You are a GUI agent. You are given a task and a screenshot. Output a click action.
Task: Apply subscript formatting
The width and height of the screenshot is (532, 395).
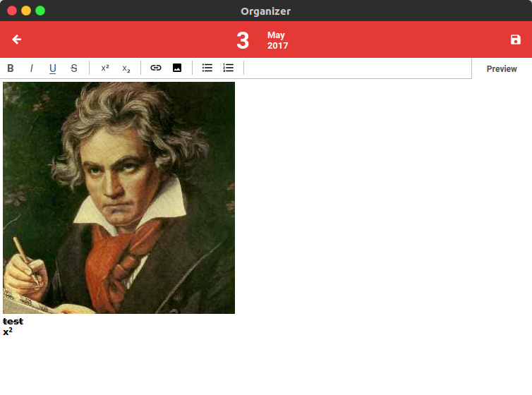click(126, 68)
